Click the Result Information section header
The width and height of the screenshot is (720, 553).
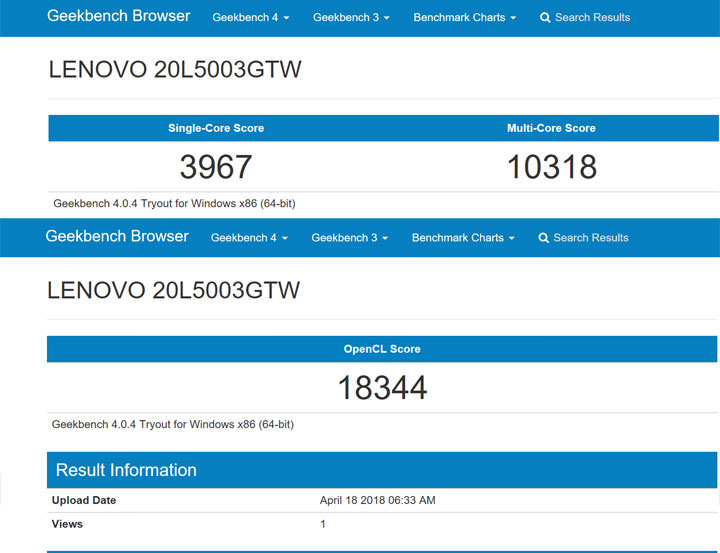pos(126,470)
